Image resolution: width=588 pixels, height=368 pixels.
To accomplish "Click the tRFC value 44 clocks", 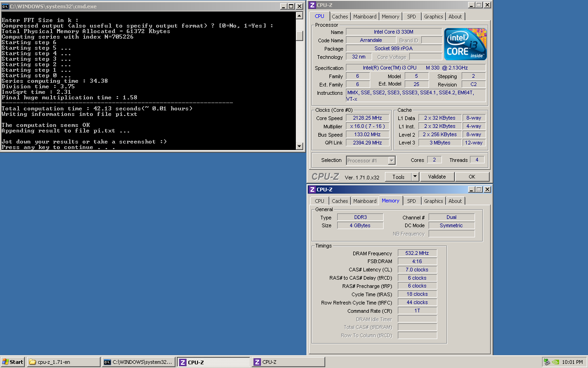I will [x=417, y=303].
